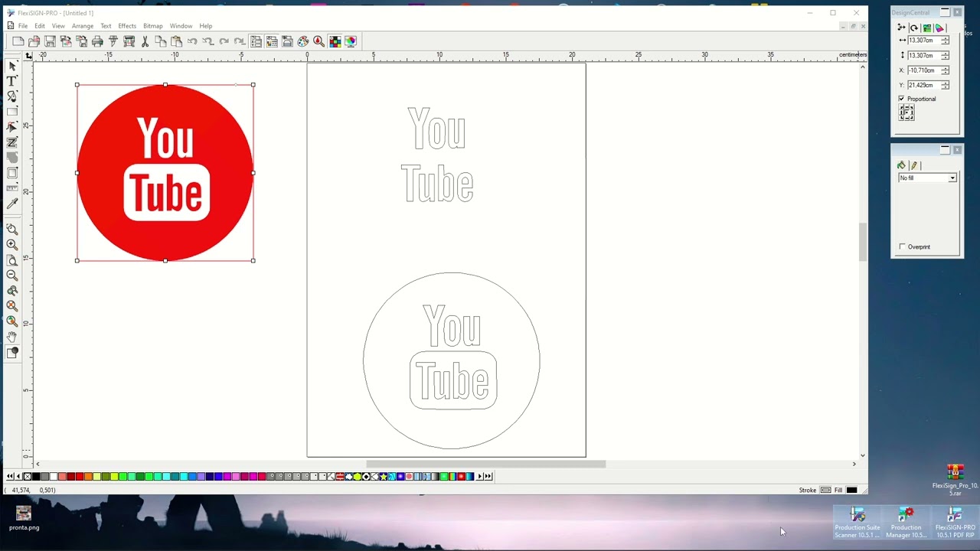Viewport: 980px width, 551px height.
Task: Open the Text menu
Action: 106,26
